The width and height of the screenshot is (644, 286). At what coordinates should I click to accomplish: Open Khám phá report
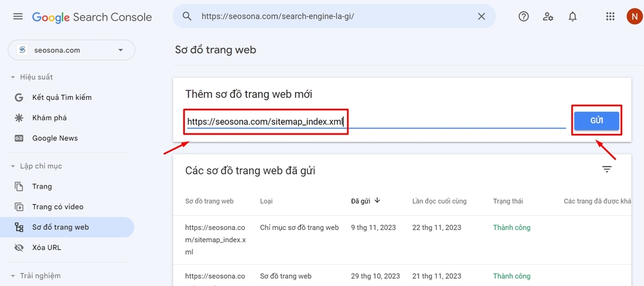(x=50, y=118)
